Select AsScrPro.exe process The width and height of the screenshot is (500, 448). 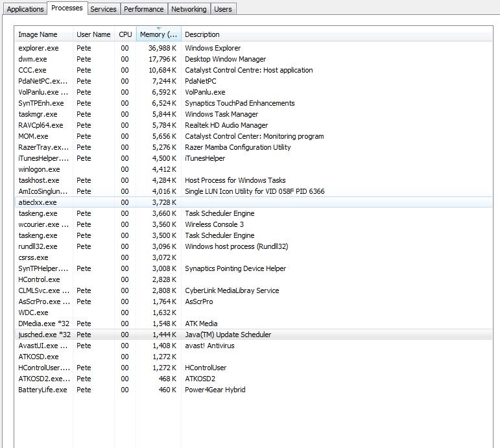(254, 301)
